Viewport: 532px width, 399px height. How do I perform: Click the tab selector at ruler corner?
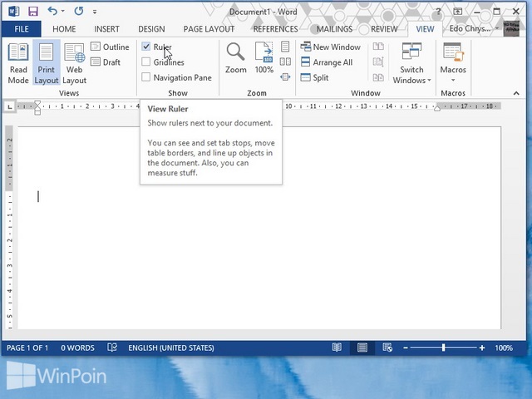point(10,107)
